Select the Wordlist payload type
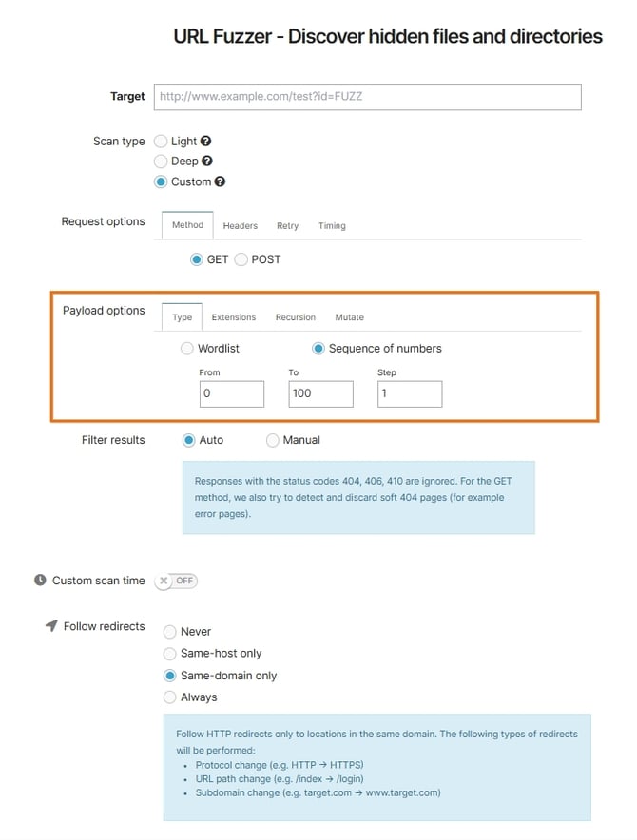 [187, 349]
